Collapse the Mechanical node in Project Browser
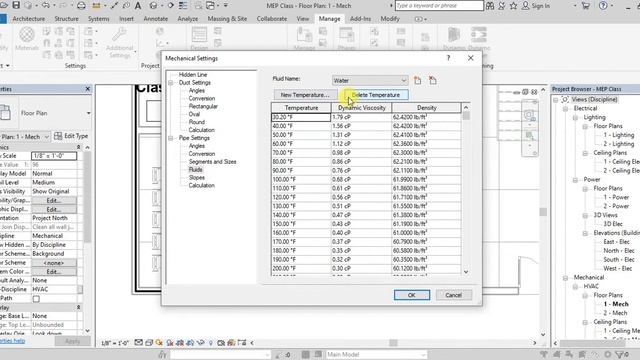 point(566,278)
